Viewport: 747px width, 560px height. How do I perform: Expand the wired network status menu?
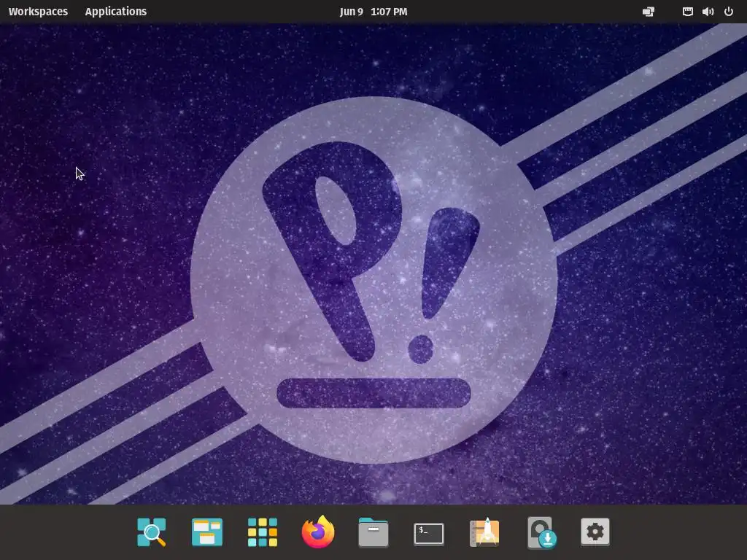pos(687,12)
